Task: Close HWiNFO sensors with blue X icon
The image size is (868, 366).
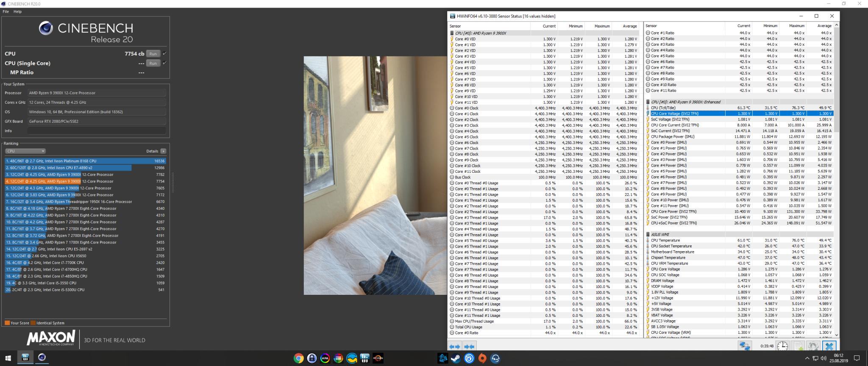Action: click(829, 346)
